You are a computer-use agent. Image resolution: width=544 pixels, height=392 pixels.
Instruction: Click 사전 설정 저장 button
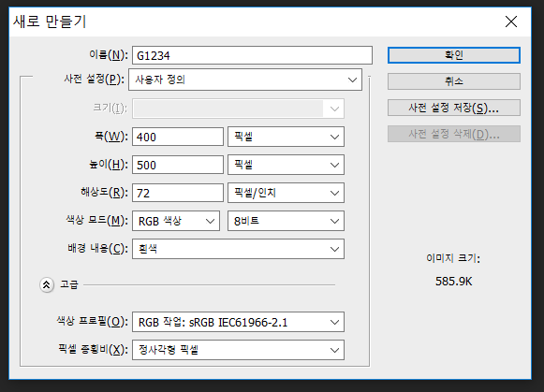454,108
